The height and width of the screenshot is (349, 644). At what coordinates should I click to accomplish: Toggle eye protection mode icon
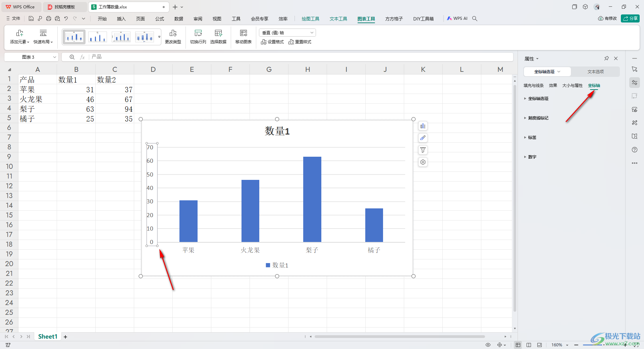(x=488, y=345)
